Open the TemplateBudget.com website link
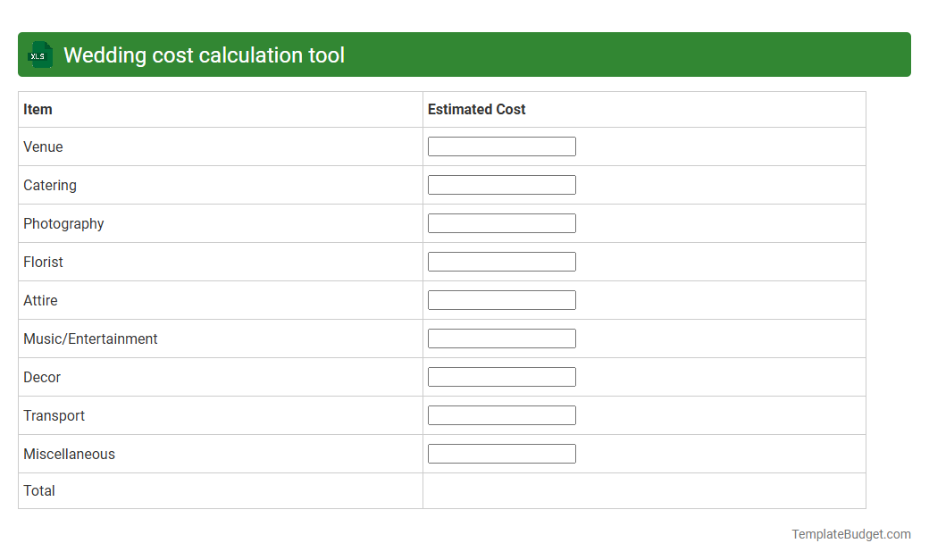This screenshot has height=560, width=929. point(850,534)
